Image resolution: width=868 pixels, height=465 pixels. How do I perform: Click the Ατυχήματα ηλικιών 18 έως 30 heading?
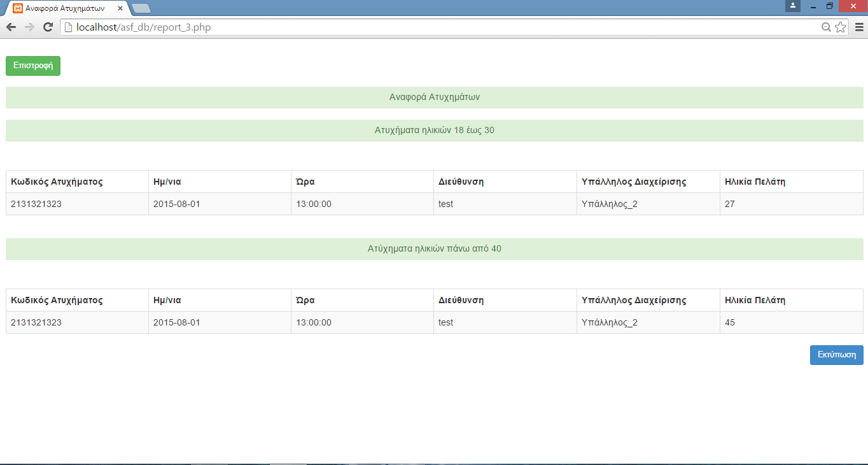pyautogui.click(x=434, y=131)
